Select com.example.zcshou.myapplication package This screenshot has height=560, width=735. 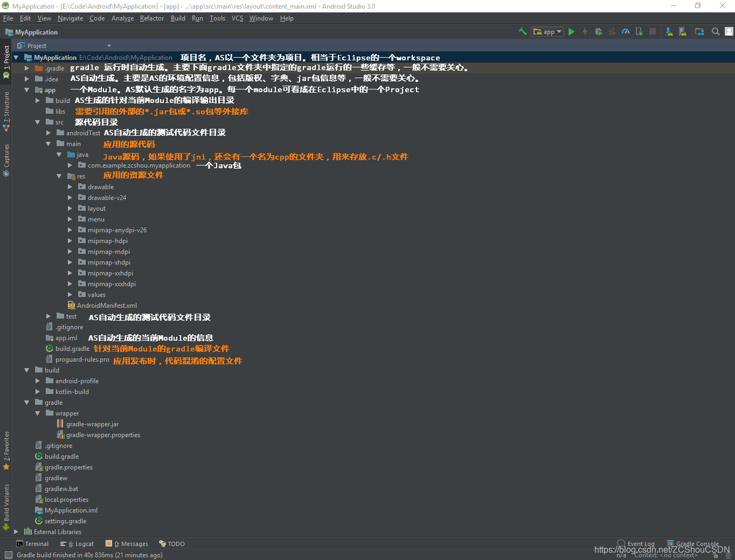coord(139,165)
